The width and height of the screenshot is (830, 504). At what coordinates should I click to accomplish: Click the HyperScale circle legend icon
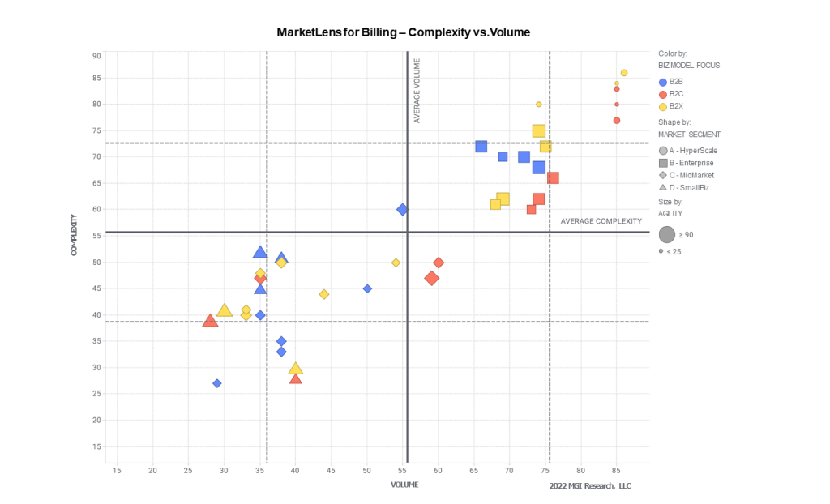[663, 151]
